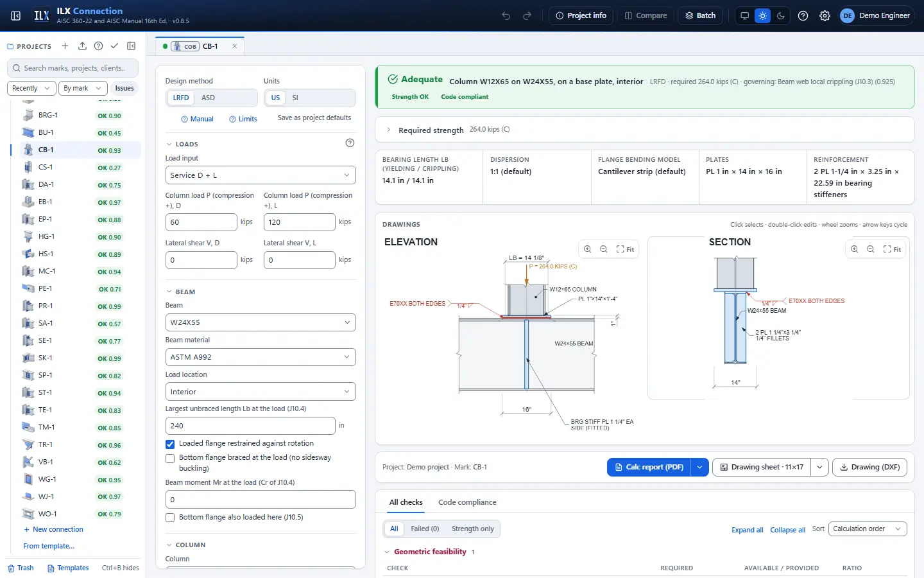Switch to the system display theme icon

click(744, 15)
